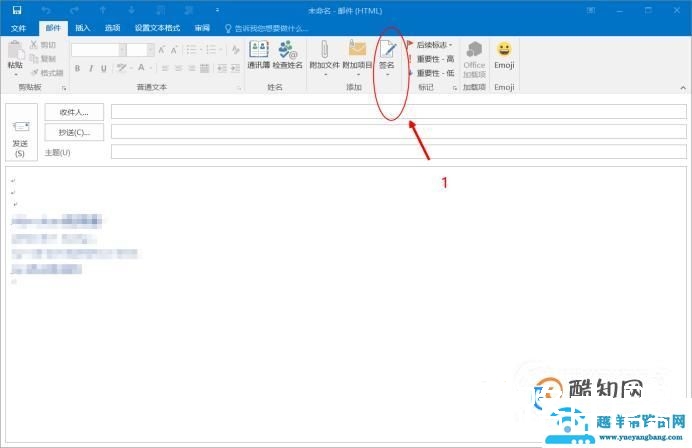Click the Justify alignment button
Viewport: 692px width, 448px height.
(204, 68)
